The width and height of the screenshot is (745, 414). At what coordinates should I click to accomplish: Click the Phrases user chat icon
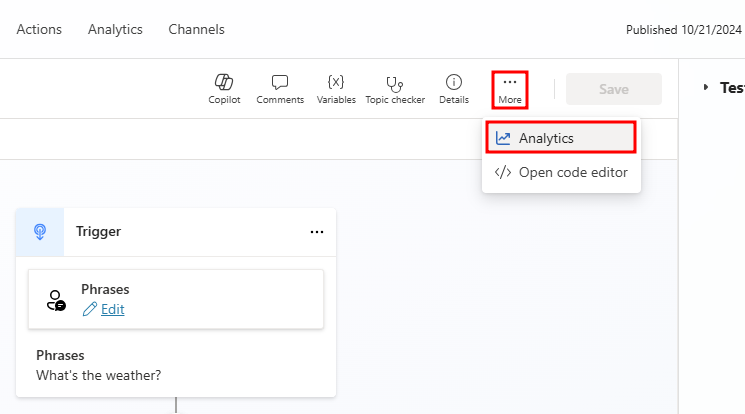pyautogui.click(x=56, y=300)
